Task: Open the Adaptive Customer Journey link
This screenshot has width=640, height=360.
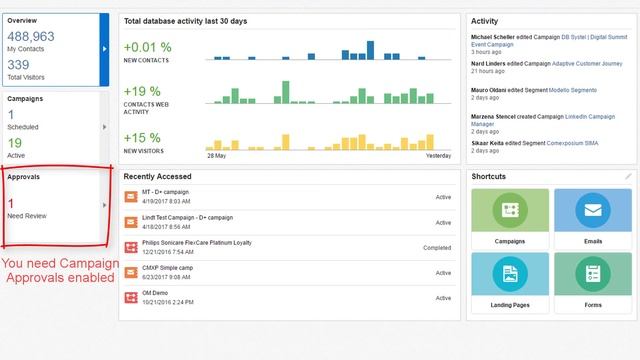Action: coord(587,64)
